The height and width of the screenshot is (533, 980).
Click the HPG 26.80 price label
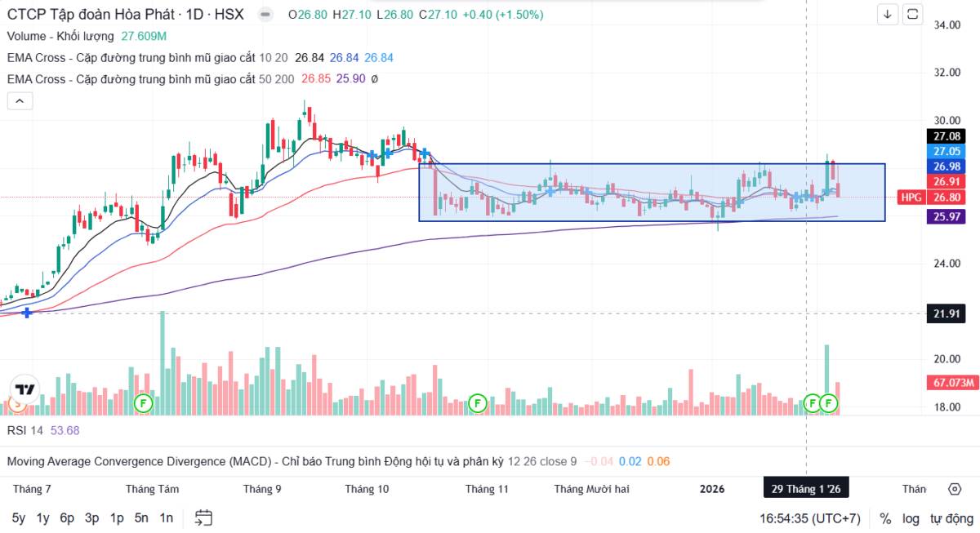pyautogui.click(x=931, y=197)
